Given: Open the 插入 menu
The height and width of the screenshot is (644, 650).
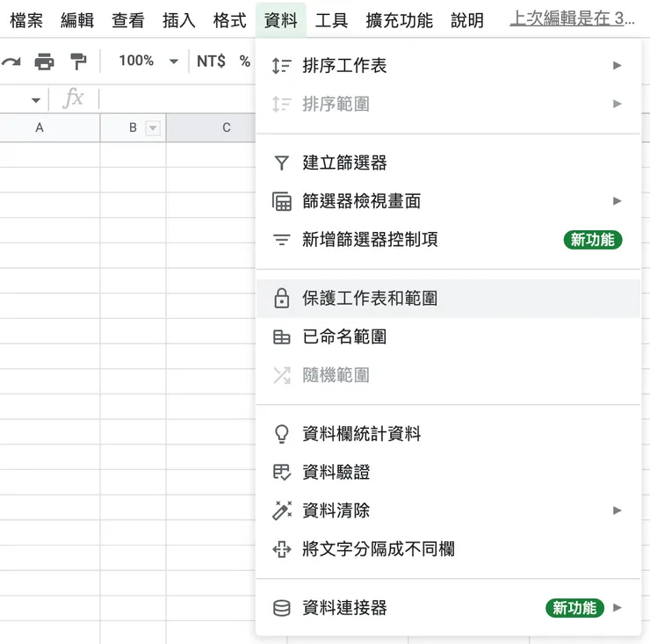Looking at the screenshot, I should (x=179, y=20).
